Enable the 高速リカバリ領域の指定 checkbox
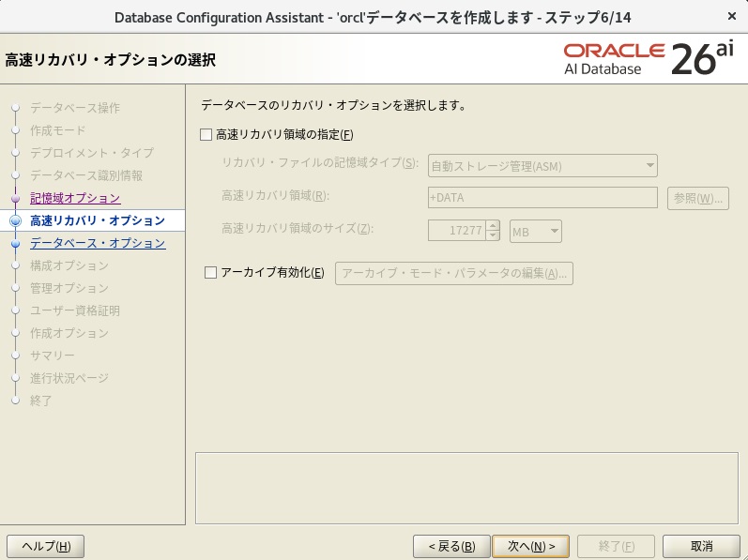This screenshot has height=560, width=748. (206, 135)
